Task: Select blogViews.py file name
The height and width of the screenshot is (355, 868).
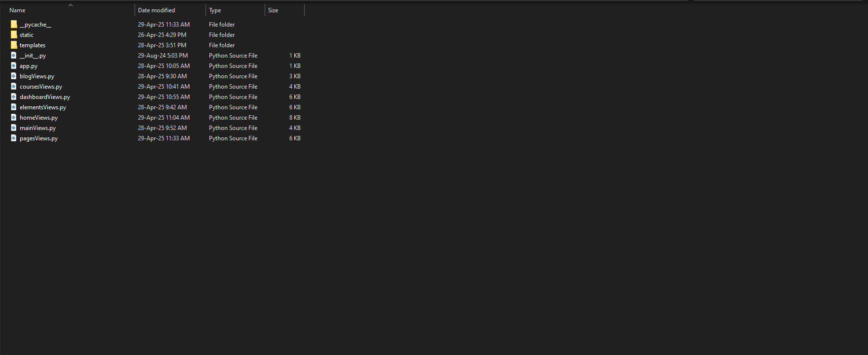Action: [x=37, y=76]
